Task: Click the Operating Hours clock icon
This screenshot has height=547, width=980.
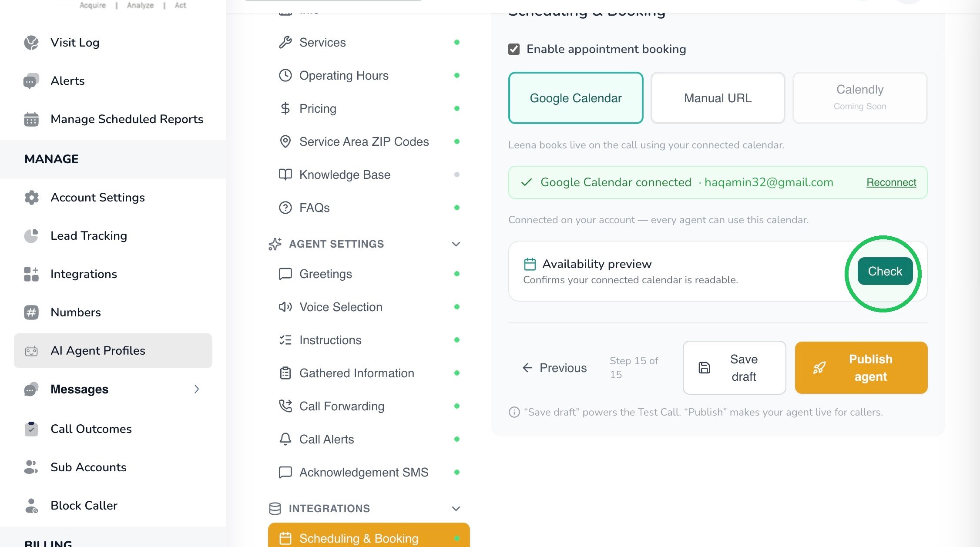Action: 285,75
